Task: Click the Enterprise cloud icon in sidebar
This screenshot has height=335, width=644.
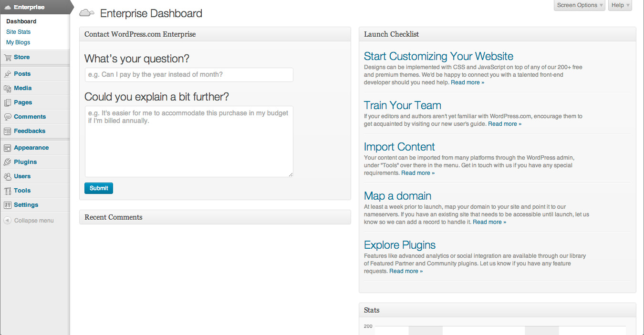Action: pos(8,8)
